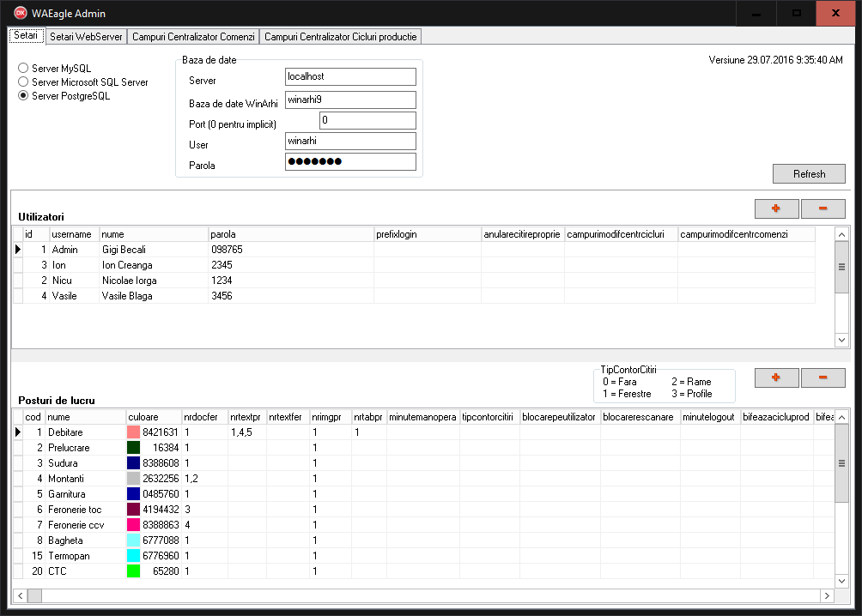Click scroll up arrow in Posturi de lucru grid

click(841, 418)
